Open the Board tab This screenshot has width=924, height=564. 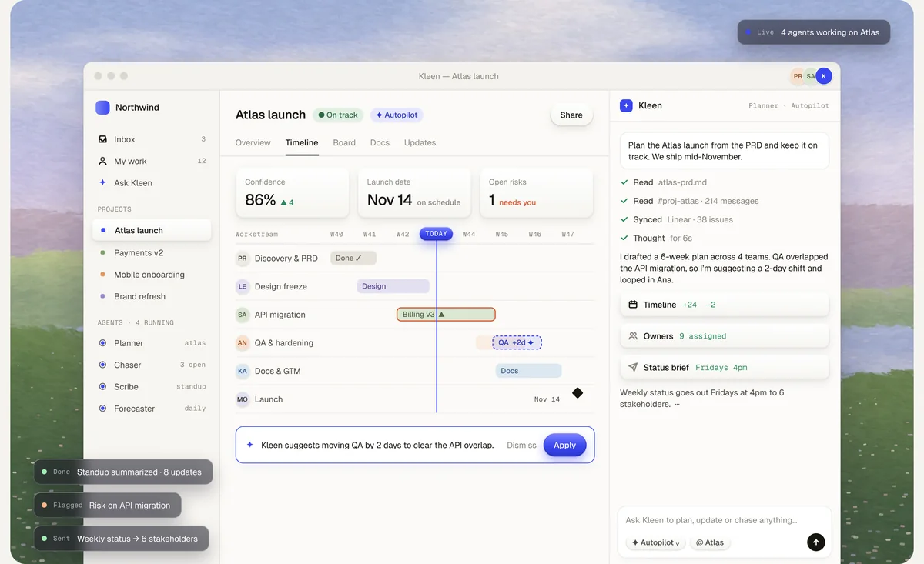coord(344,143)
